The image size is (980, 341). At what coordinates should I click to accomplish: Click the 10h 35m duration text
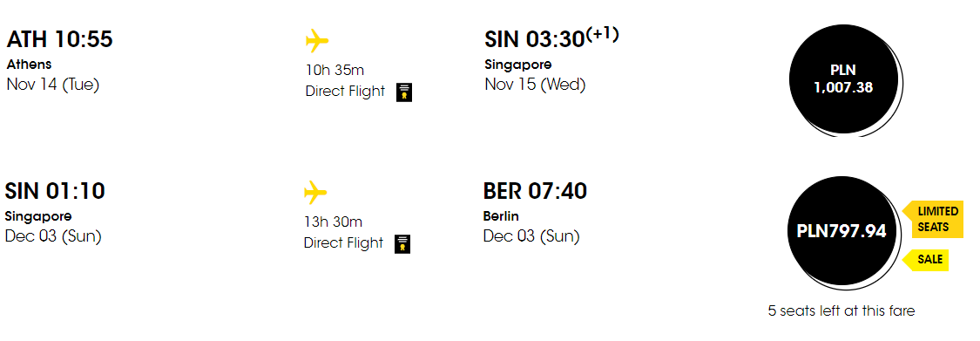tap(335, 70)
